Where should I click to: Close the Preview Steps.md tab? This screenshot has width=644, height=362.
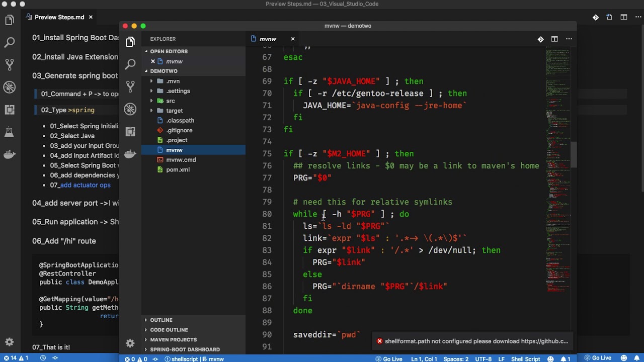[x=91, y=17]
